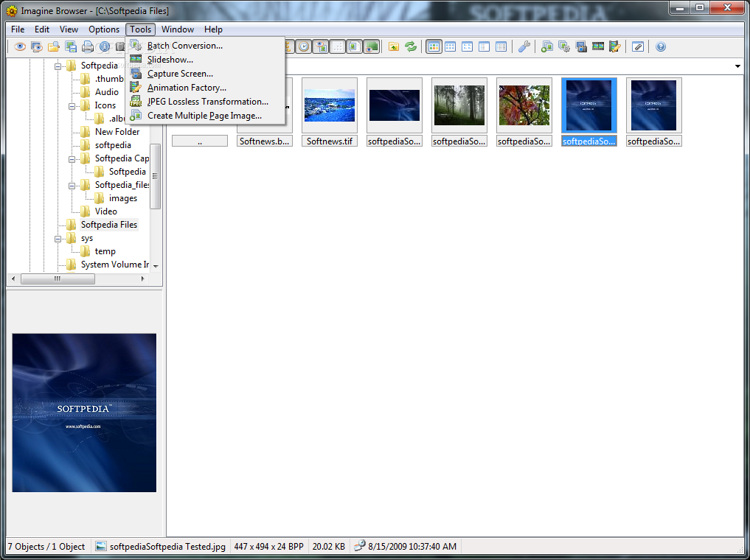Select the Video folder in tree
This screenshot has width=750, height=560.
(x=105, y=211)
